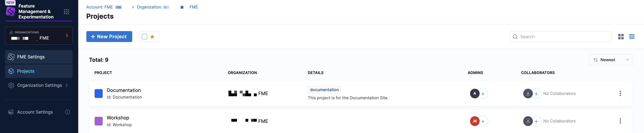The height and width of the screenshot is (133, 644).
Task: Add an admin to Documentation project
Action: click(483, 94)
